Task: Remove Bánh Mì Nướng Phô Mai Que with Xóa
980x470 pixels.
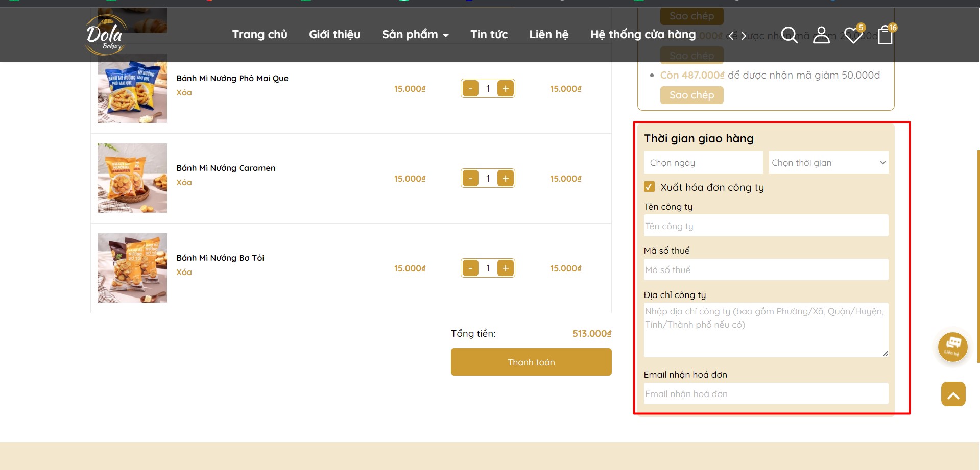Action: coord(184,92)
